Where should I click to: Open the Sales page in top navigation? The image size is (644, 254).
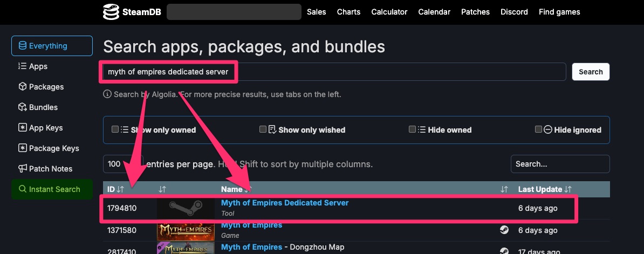tap(316, 12)
